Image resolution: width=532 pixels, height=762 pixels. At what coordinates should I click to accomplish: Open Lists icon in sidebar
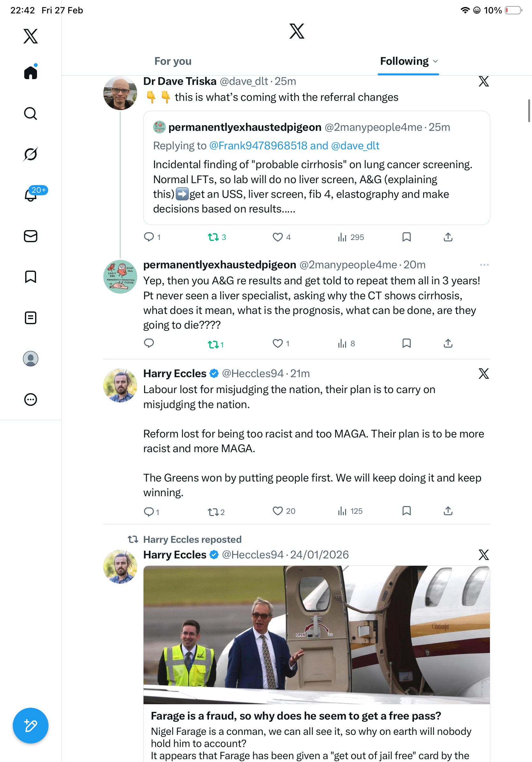point(31,318)
